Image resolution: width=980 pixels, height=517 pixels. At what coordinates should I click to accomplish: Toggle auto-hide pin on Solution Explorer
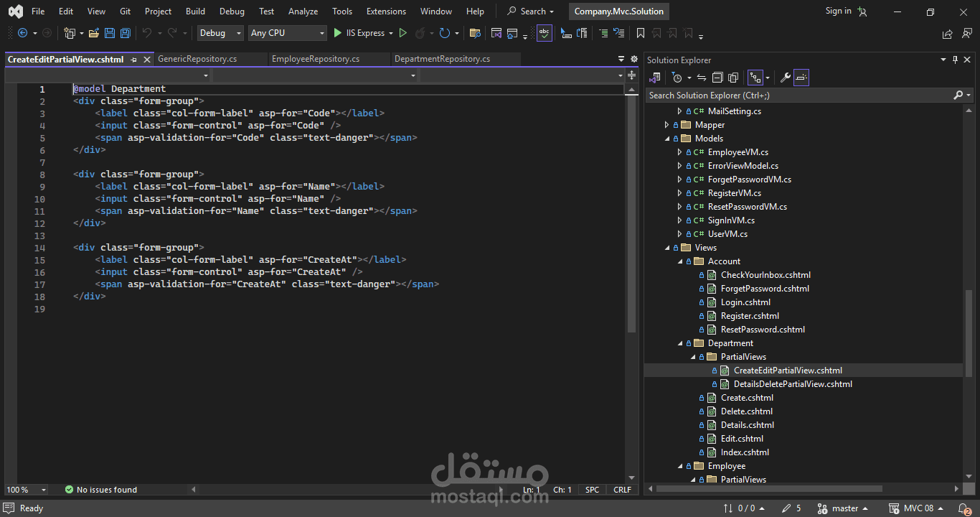point(955,60)
